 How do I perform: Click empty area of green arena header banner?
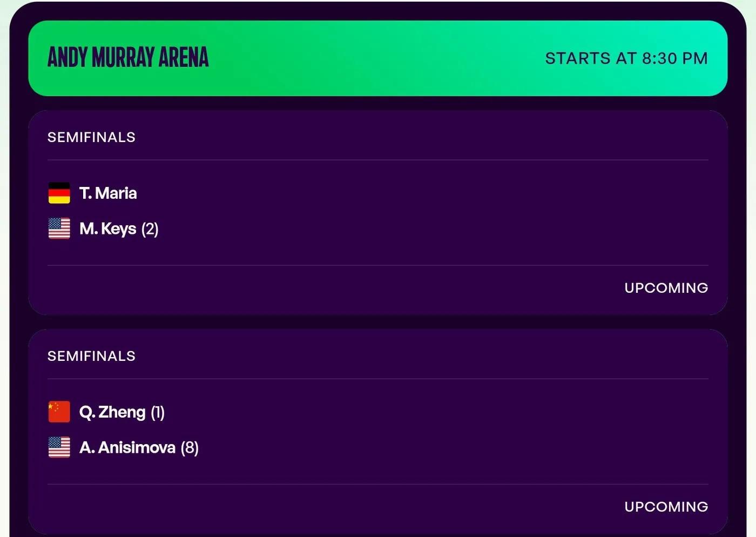click(378, 58)
